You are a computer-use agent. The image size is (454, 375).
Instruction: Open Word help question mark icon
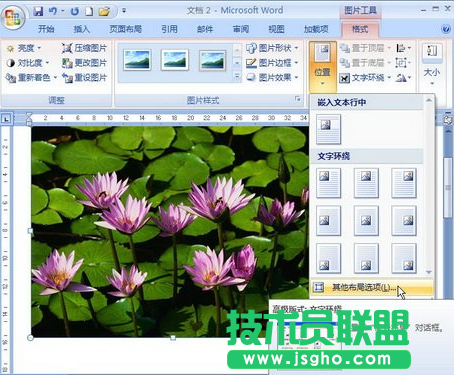(x=446, y=29)
